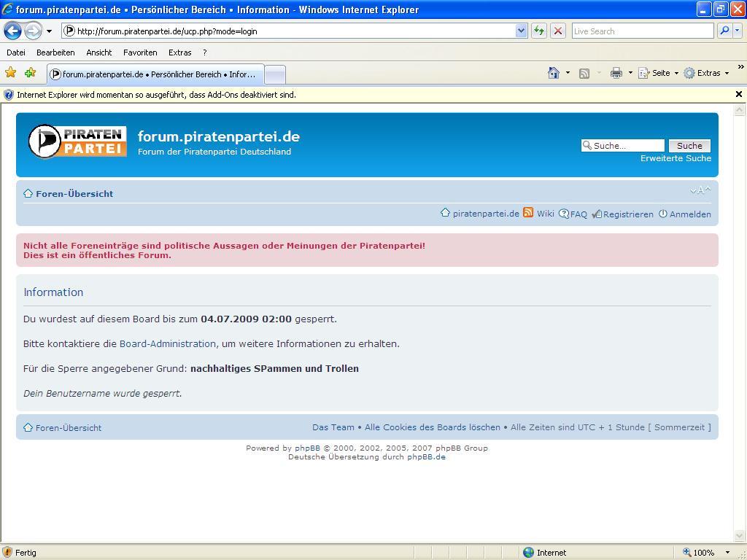
Task: Go forward with the browser Forward arrow
Action: pyautogui.click(x=32, y=31)
